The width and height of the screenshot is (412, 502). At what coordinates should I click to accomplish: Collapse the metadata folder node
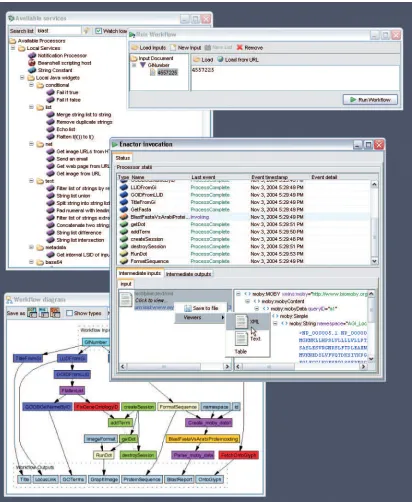pyautogui.click(x=31, y=247)
